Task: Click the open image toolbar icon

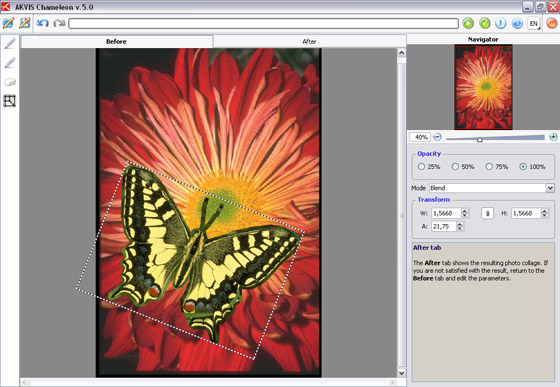Action: [8, 23]
